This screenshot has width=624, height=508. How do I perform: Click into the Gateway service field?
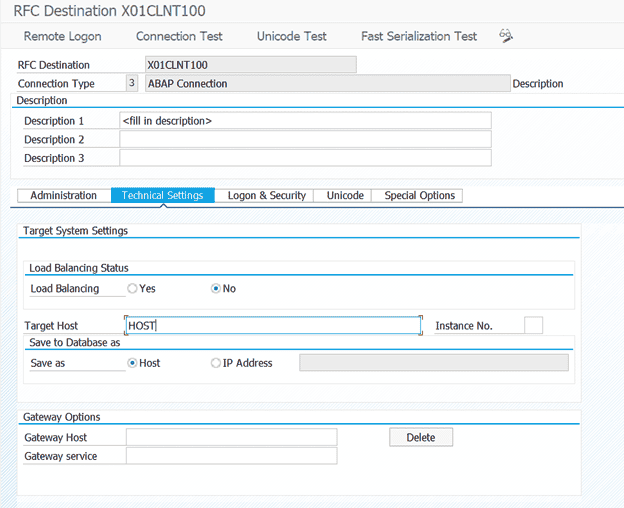230,456
